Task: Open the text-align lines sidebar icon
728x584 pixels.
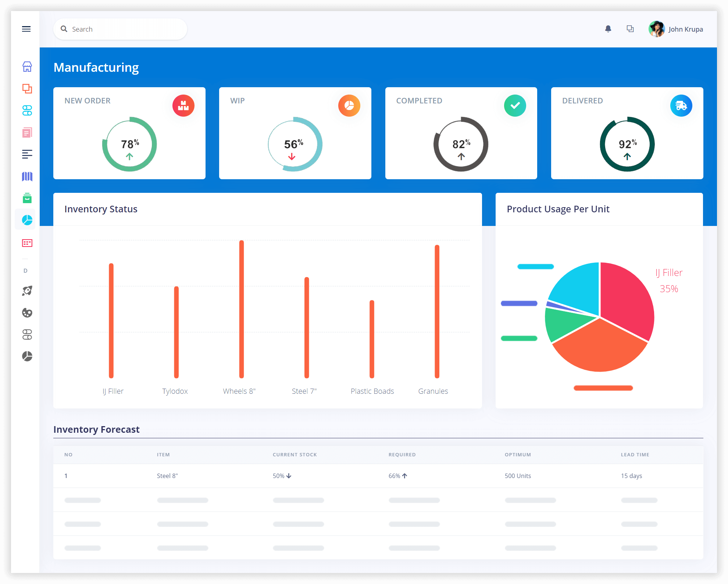Action: coord(27,154)
